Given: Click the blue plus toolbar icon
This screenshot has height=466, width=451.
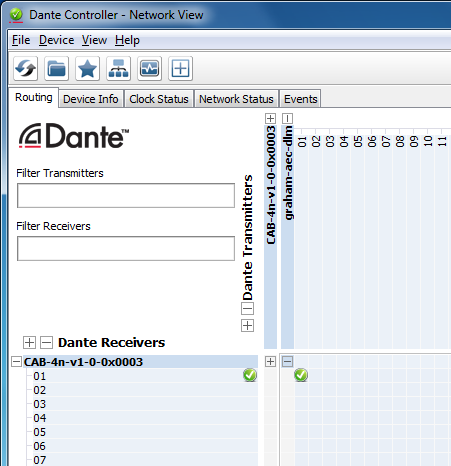Looking at the screenshot, I should 180,69.
